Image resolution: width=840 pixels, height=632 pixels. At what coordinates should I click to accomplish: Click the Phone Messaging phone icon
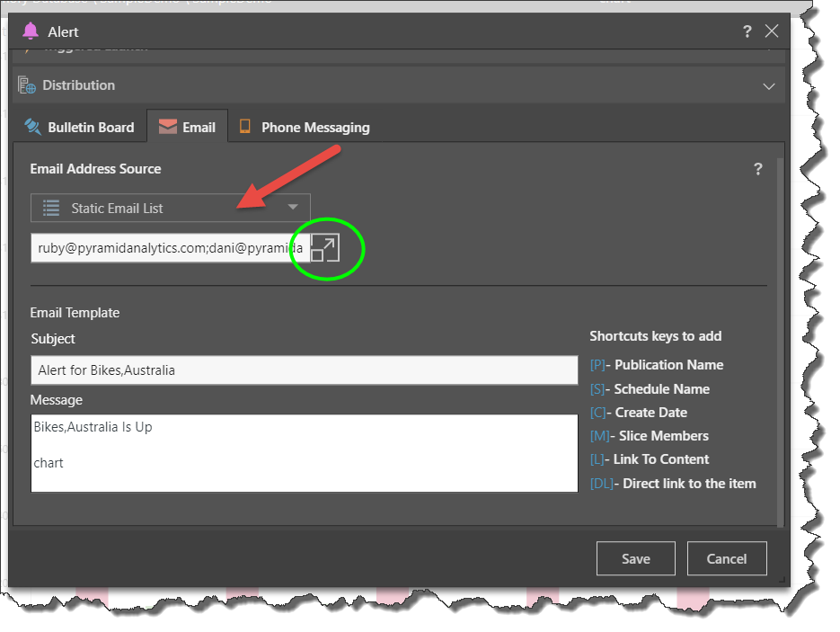pyautogui.click(x=245, y=126)
